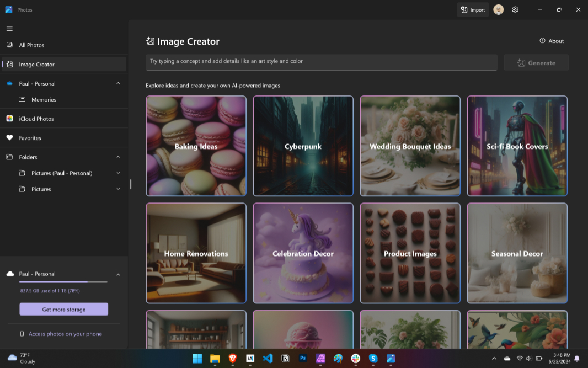Pick the Celebration Decor card
588x368 pixels.
(303, 253)
